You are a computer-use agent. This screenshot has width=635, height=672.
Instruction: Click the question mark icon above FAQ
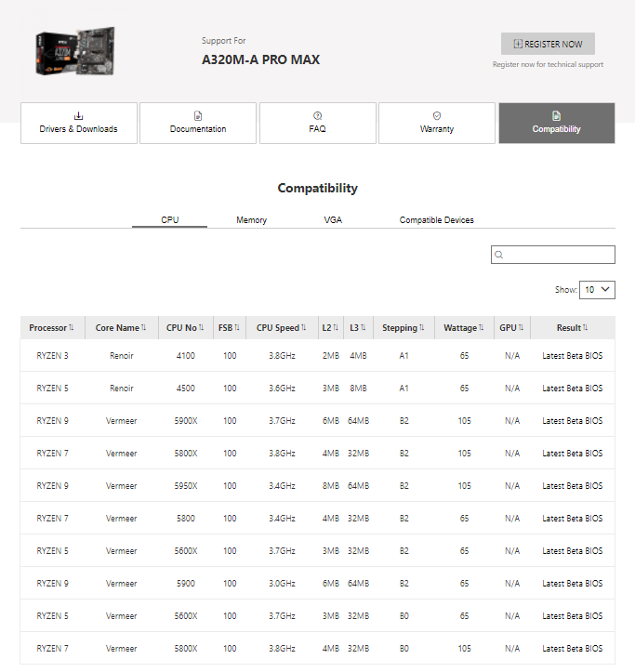point(317,115)
